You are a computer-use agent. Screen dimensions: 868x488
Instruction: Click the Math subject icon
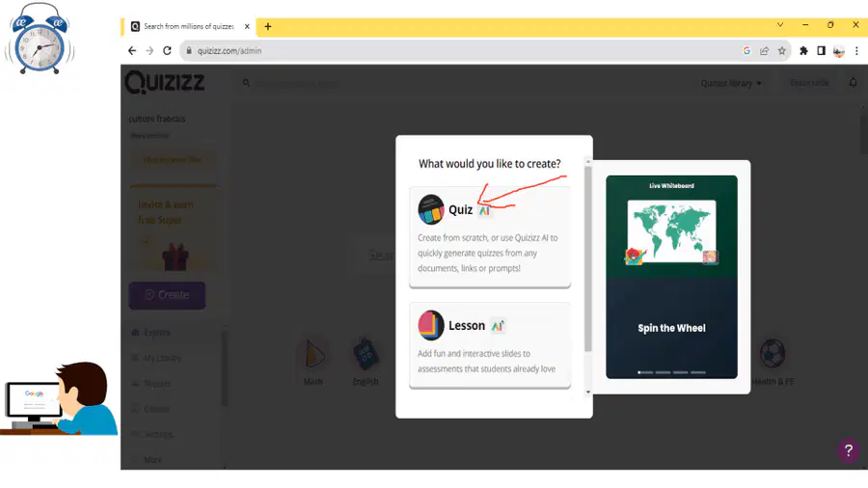coord(312,354)
